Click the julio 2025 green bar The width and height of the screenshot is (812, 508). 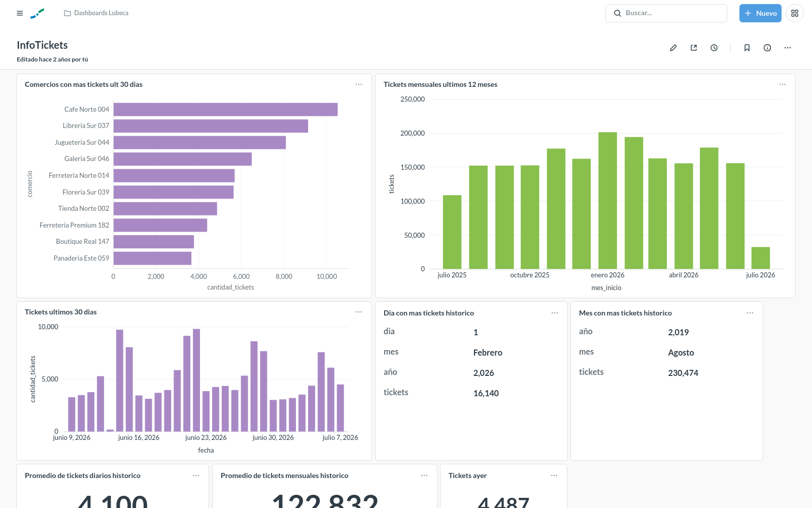point(452,232)
